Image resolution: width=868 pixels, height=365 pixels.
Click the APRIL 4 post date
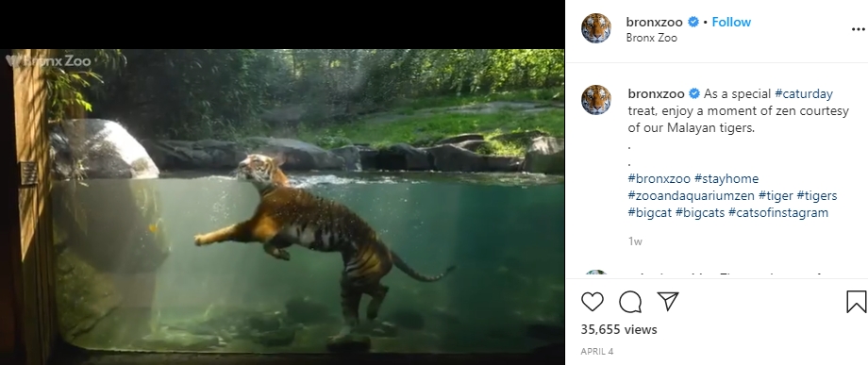tap(596, 351)
